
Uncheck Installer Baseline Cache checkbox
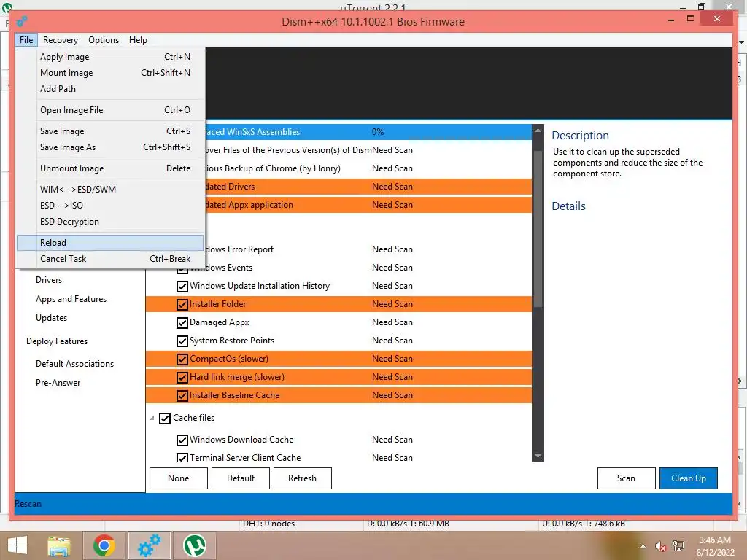click(x=182, y=396)
